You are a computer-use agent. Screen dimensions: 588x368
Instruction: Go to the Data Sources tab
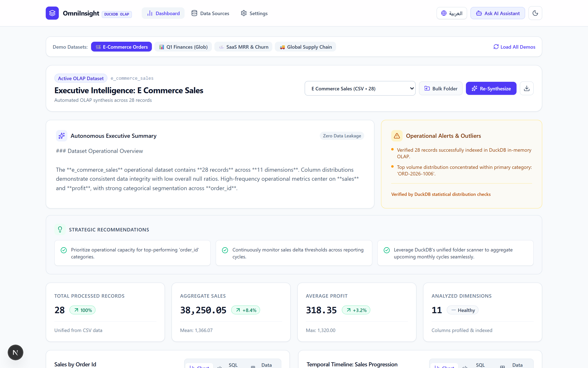(210, 13)
